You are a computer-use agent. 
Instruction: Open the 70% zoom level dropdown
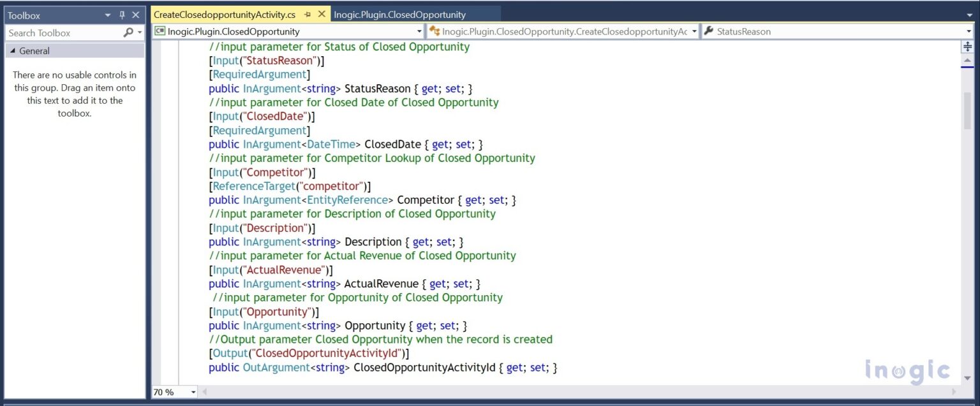click(x=193, y=392)
